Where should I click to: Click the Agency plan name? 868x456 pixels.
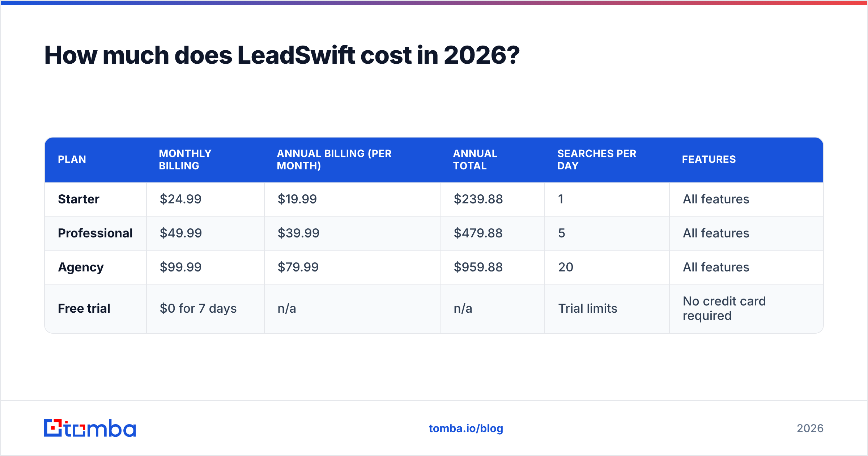(x=81, y=268)
